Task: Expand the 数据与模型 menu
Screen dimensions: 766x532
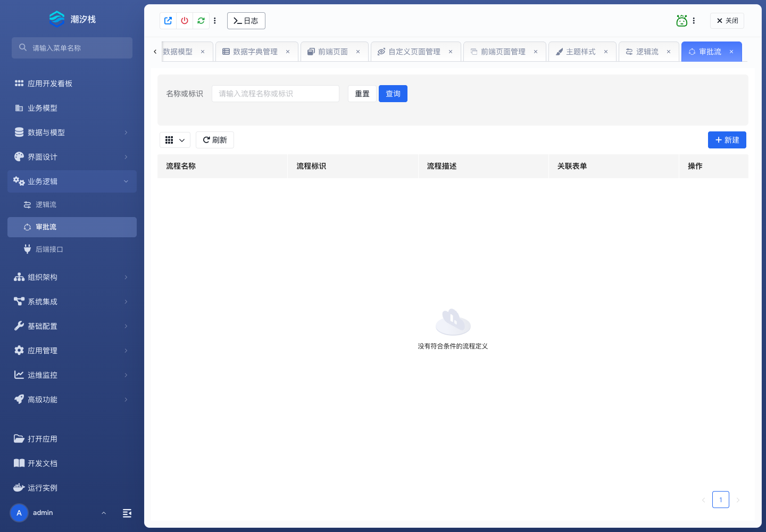Action: pyautogui.click(x=72, y=132)
